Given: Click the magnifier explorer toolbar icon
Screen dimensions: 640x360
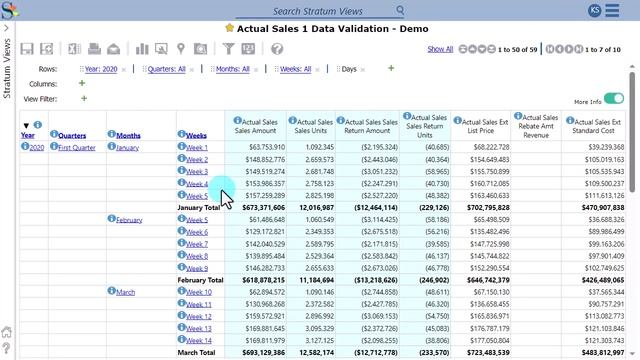Looking at the screenshot, I should 161,49.
